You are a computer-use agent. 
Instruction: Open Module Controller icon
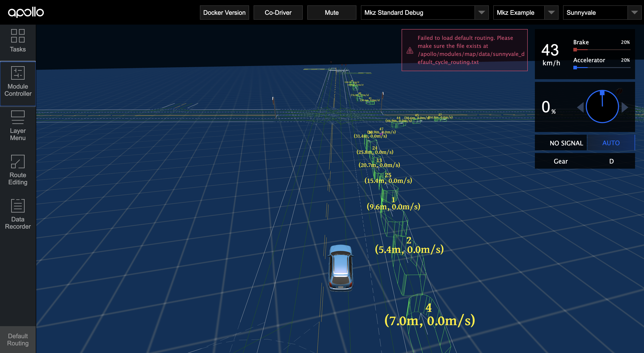coord(18,73)
